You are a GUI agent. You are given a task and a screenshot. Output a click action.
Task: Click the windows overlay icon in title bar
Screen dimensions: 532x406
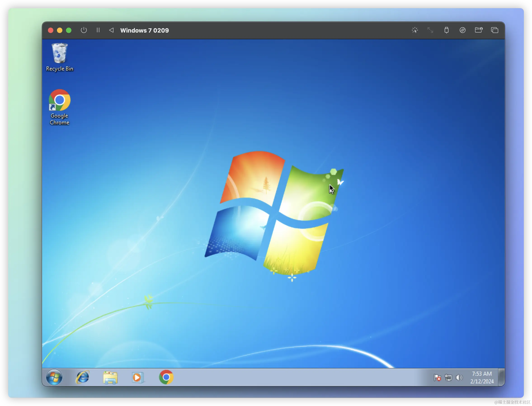494,30
